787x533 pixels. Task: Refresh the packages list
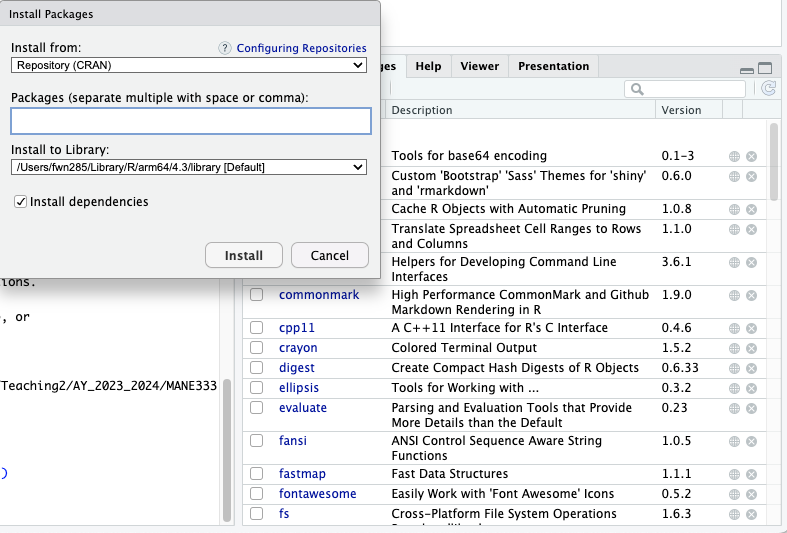point(768,89)
